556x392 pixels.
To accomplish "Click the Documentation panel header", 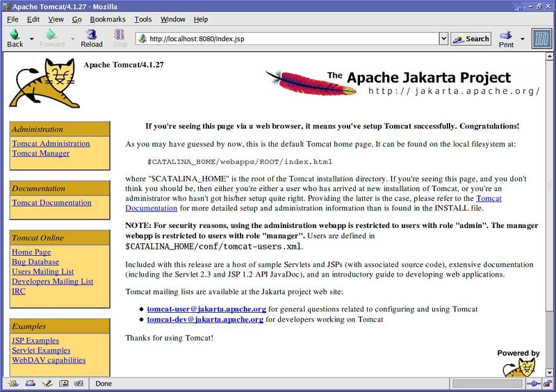I will [60, 188].
